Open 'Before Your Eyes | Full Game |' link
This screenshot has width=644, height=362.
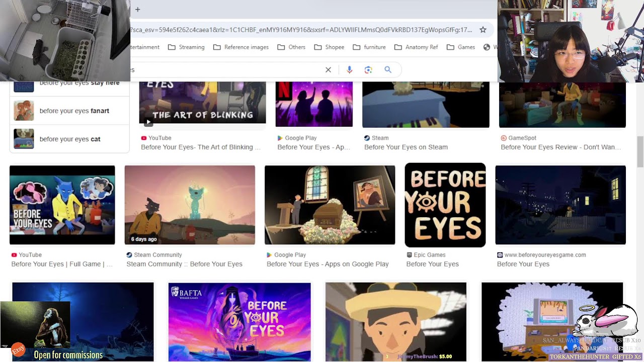tap(62, 264)
